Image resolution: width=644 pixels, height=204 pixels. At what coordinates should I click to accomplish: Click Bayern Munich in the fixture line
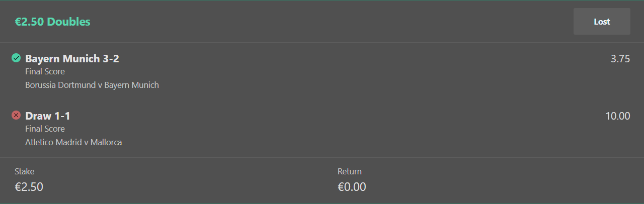132,85
